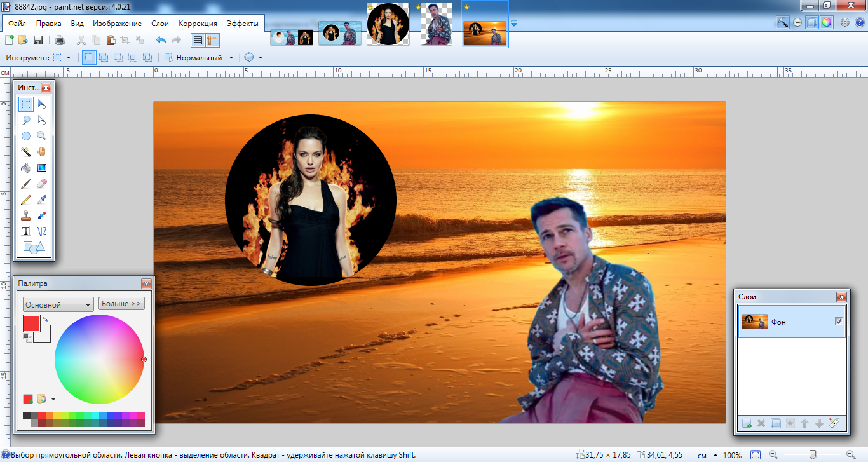The image size is (868, 462).
Task: Toggle the Colors window button
Action: [826, 22]
